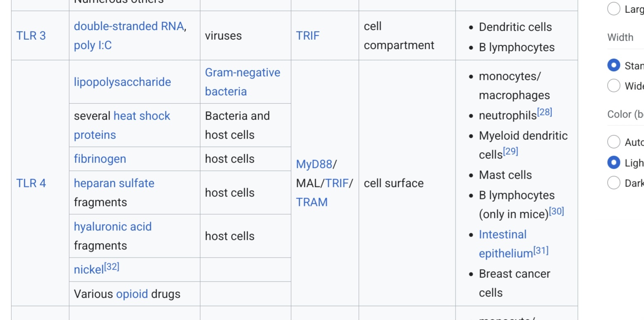Select the Automatic color radio option
The height and width of the screenshot is (320, 644).
[614, 142]
